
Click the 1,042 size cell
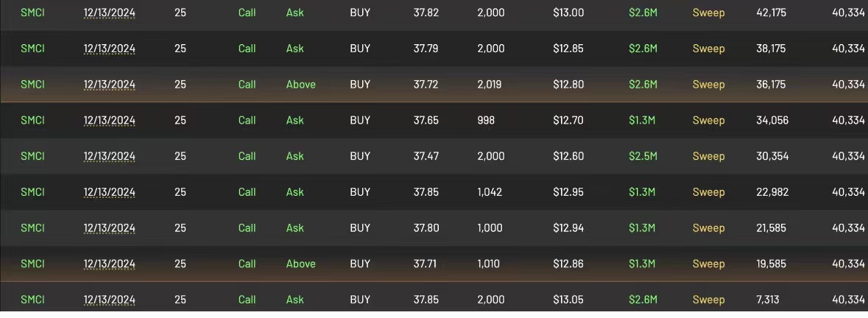tap(490, 192)
